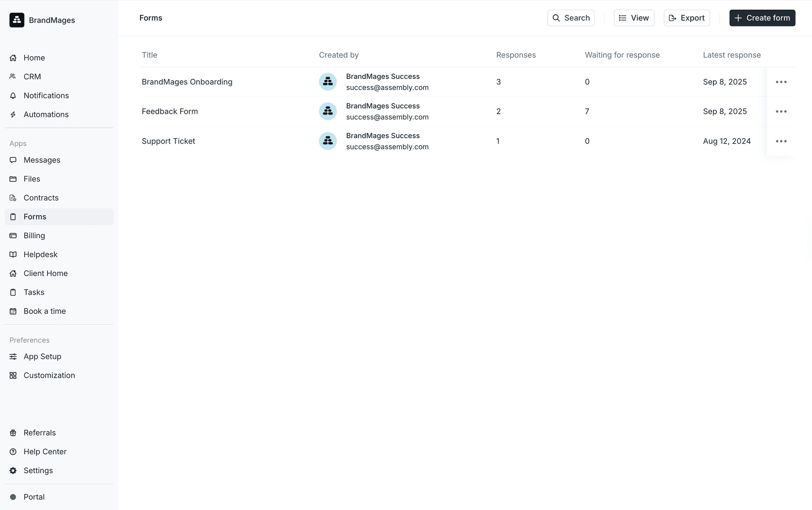Click the Files folder icon
The width and height of the screenshot is (812, 510).
(x=13, y=179)
